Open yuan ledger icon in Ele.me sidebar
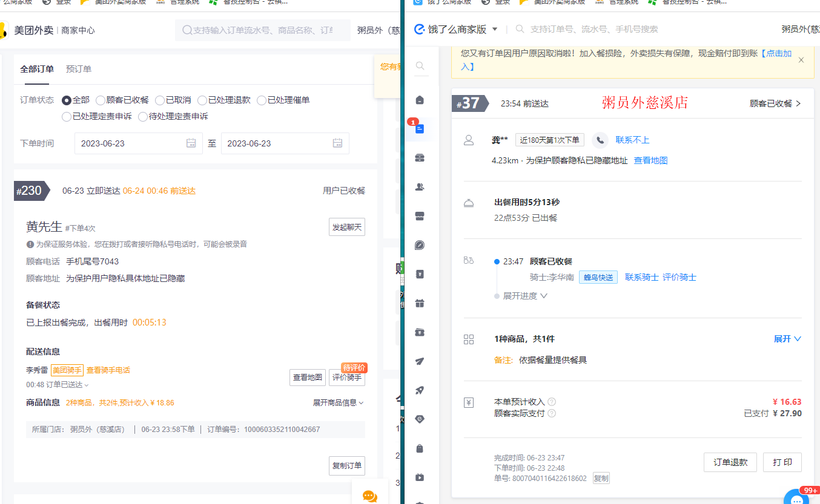Screen dimensions: 820x504 420,274
